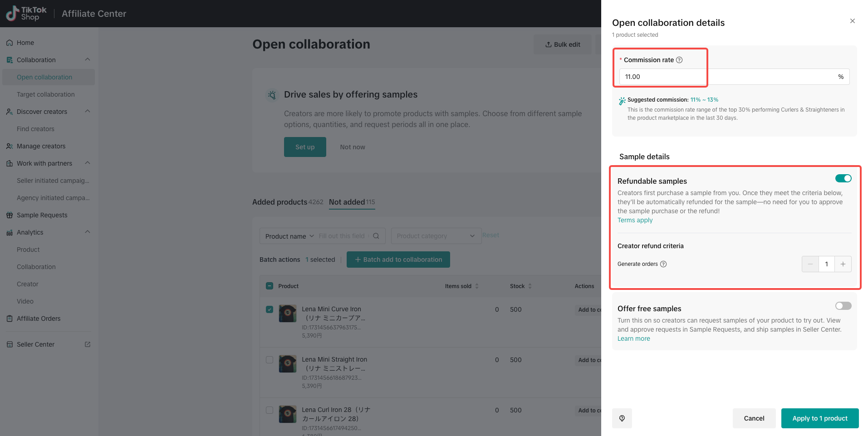Select the Not added tab
The width and height of the screenshot is (868, 436).
[x=352, y=202]
